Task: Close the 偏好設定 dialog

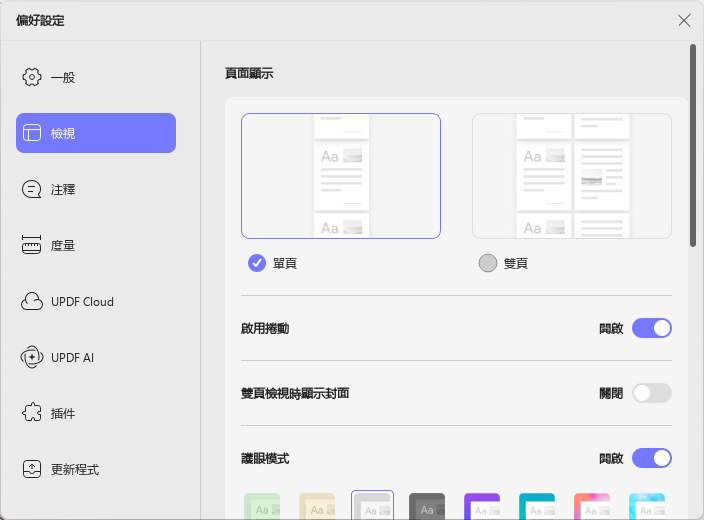Action: (x=684, y=20)
